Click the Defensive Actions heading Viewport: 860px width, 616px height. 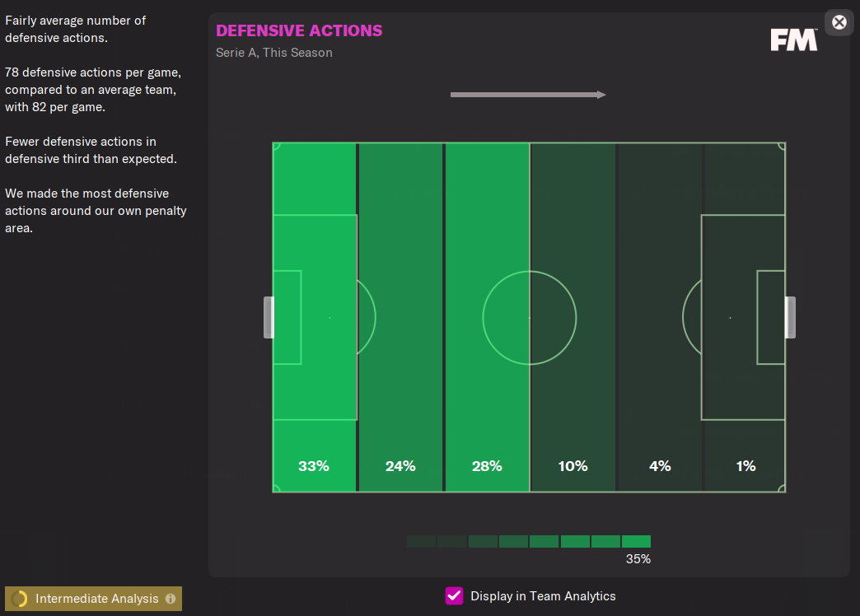[x=299, y=30]
